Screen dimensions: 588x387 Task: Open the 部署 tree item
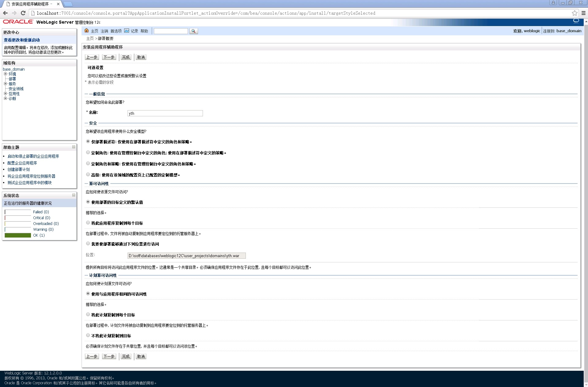click(x=12, y=79)
